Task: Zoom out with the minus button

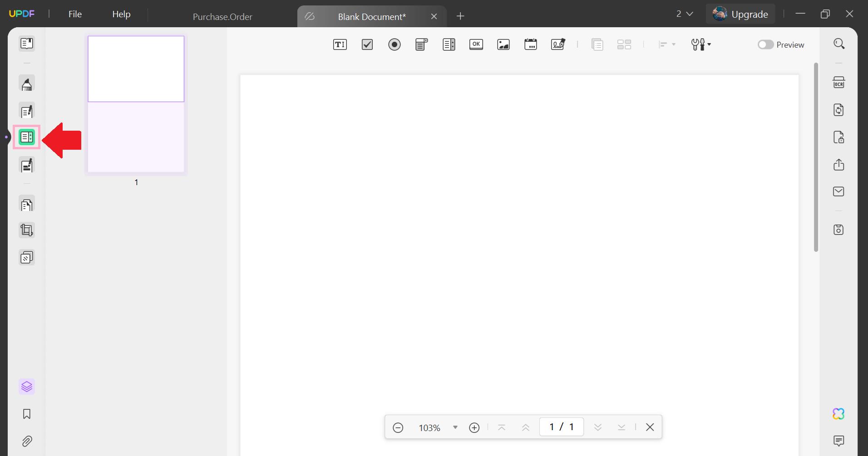Action: [x=398, y=427]
